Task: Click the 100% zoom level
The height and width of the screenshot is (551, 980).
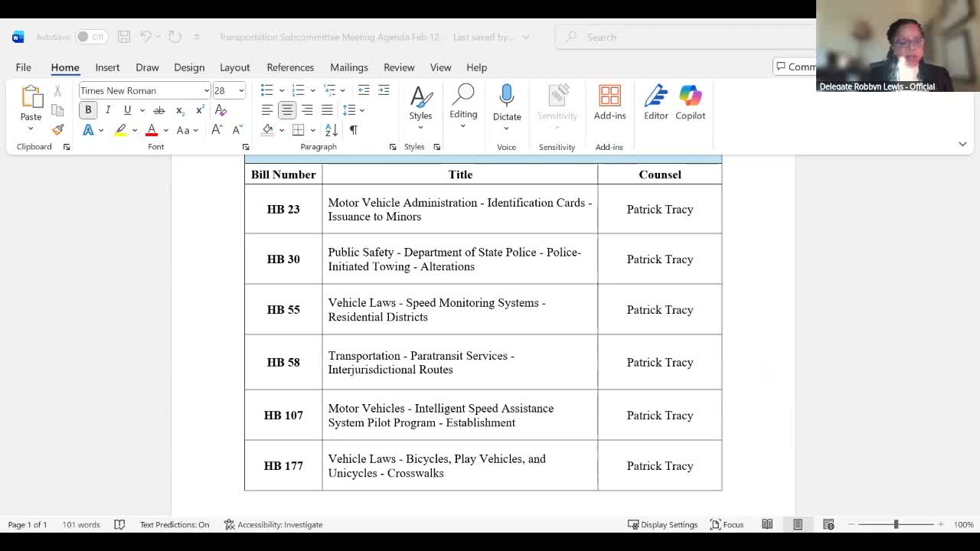Action: pos(964,524)
